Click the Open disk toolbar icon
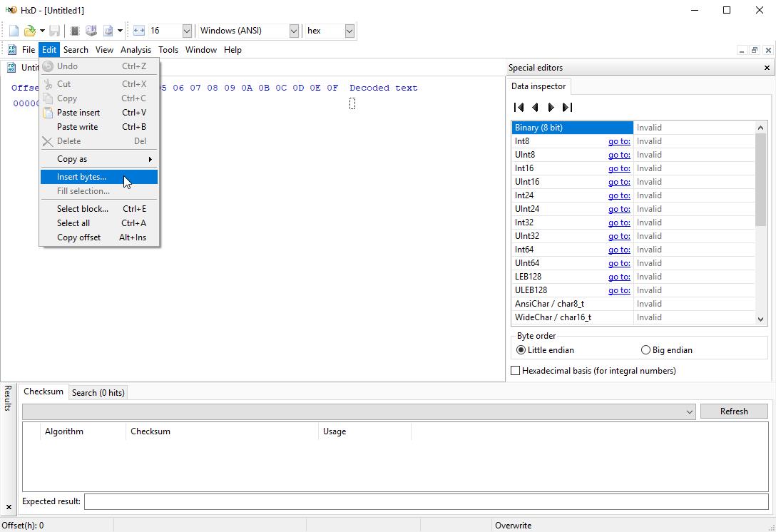This screenshot has height=532, width=776. click(x=91, y=31)
